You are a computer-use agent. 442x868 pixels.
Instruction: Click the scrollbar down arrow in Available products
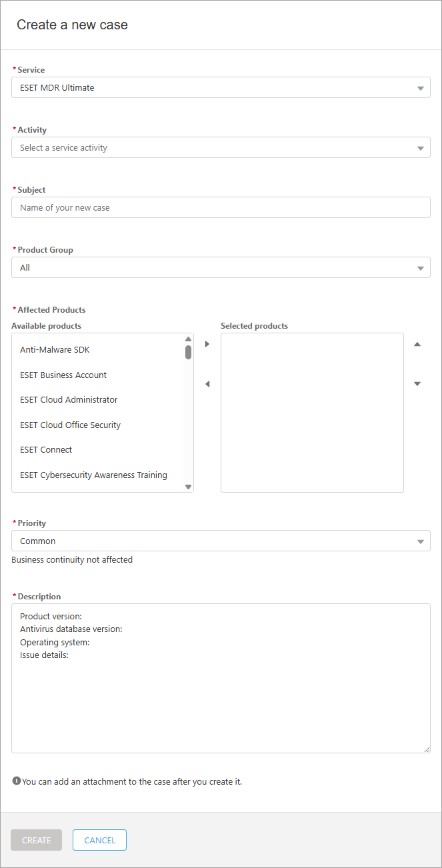pyautogui.click(x=188, y=487)
